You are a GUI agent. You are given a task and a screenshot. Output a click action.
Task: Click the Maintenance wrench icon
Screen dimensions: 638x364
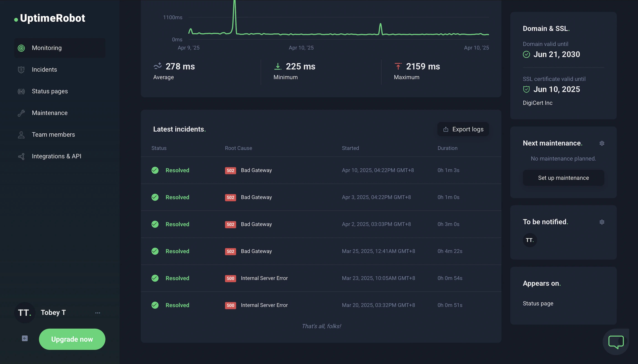21,113
